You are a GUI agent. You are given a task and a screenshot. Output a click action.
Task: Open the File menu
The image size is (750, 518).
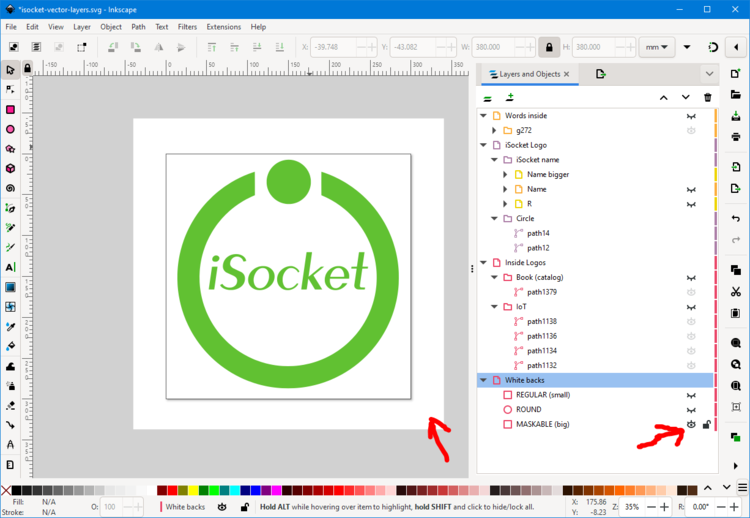(x=11, y=27)
